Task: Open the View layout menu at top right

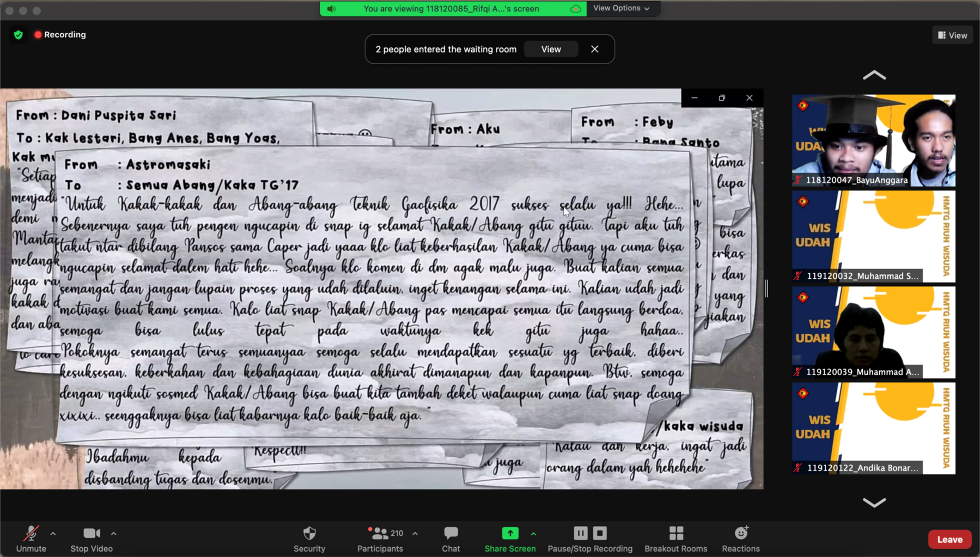Action: coord(952,35)
